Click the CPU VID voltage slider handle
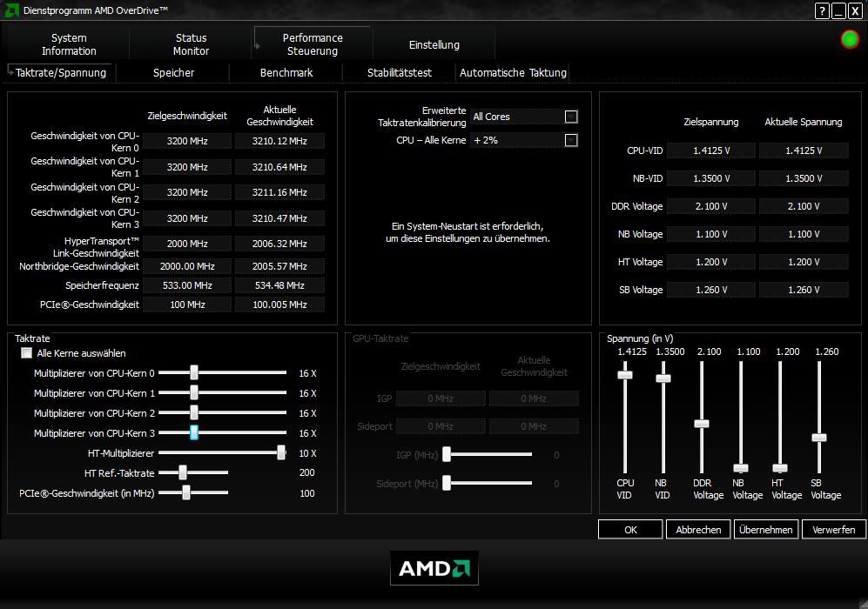 [625, 375]
